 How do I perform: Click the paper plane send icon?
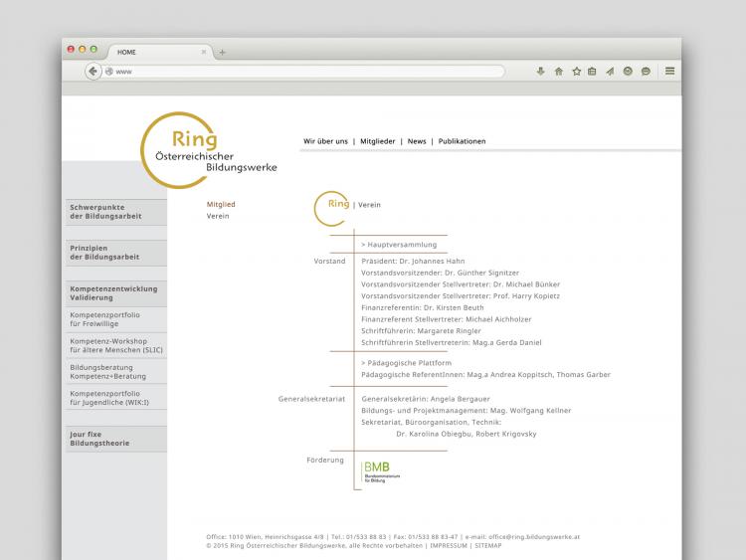click(610, 72)
